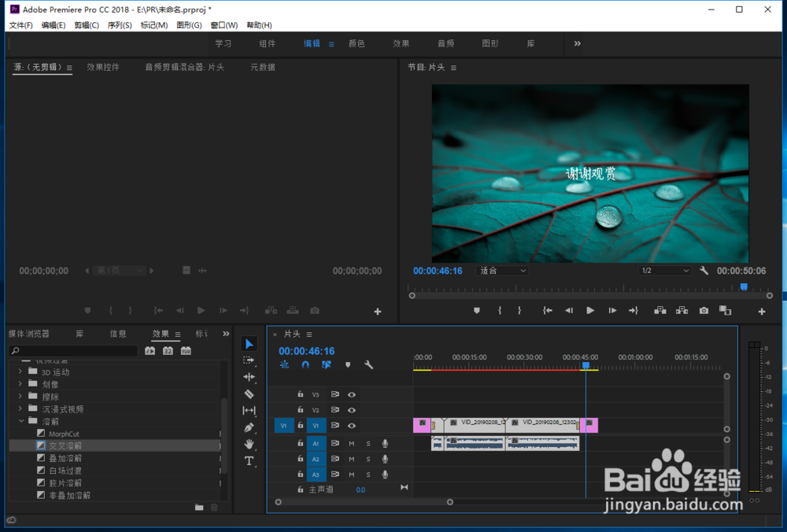Select the Selection tool arrow

pyautogui.click(x=249, y=344)
